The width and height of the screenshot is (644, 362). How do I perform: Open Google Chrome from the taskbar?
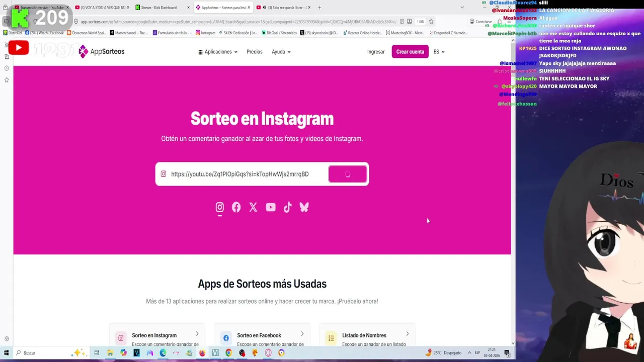(x=228, y=353)
